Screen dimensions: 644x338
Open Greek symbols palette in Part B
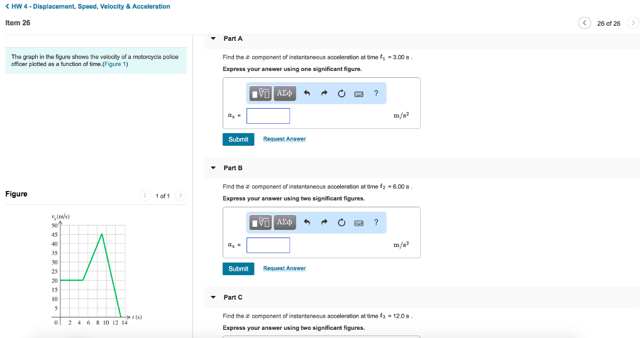click(x=284, y=222)
